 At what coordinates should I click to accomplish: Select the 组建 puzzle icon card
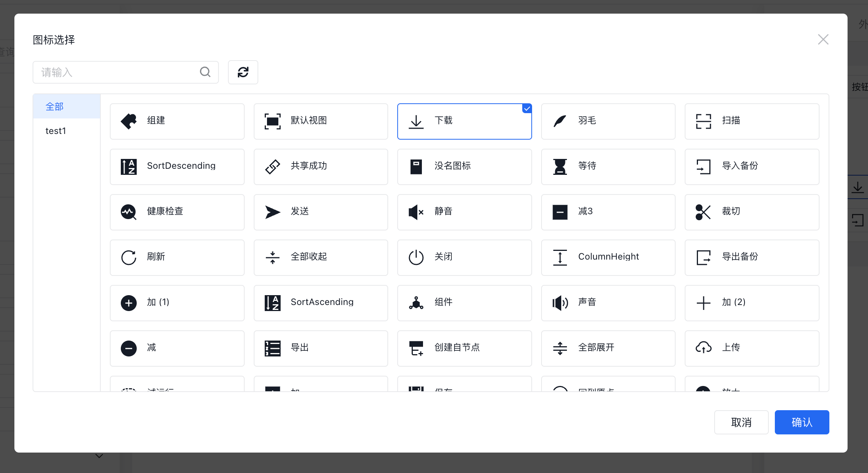click(177, 121)
